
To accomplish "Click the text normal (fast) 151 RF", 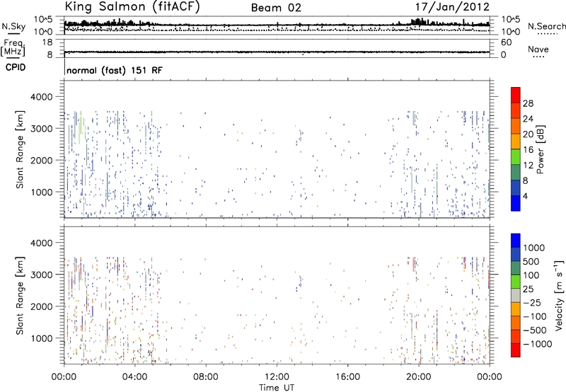I will click(x=115, y=70).
